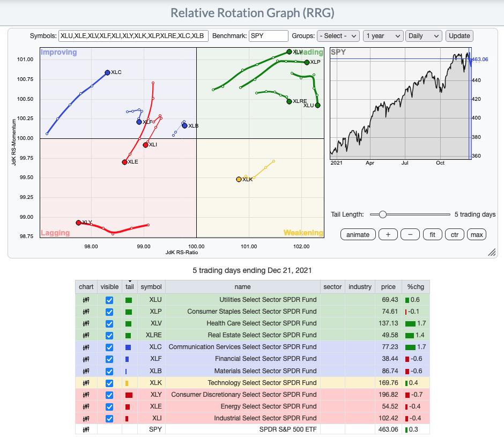Click XLK yellow tail color swatch
Viewport: 504px width, 437px height.
pos(127,383)
